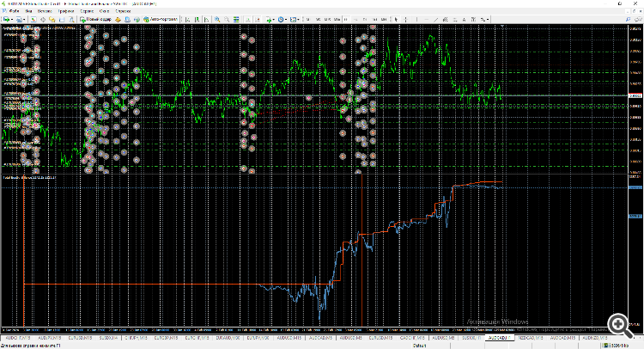Switch to the AUDCHF,M15 chart tab
Image resolution: width=644 pixels, height=349 pixels.
(18, 338)
